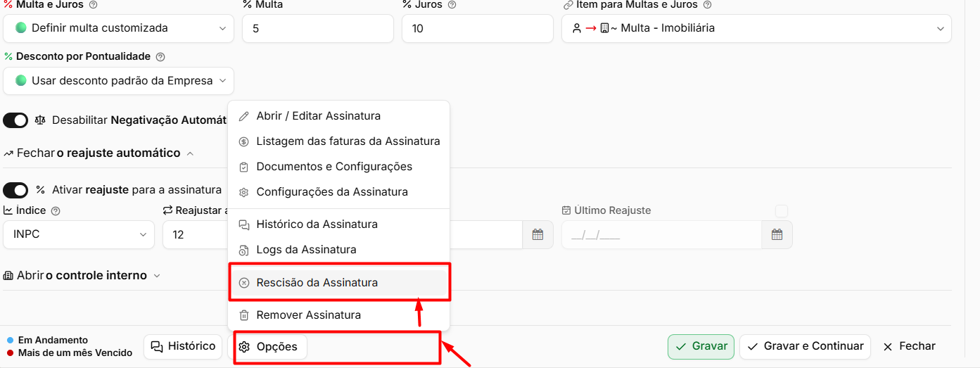
Task: Click the Histórico button
Action: click(183, 346)
